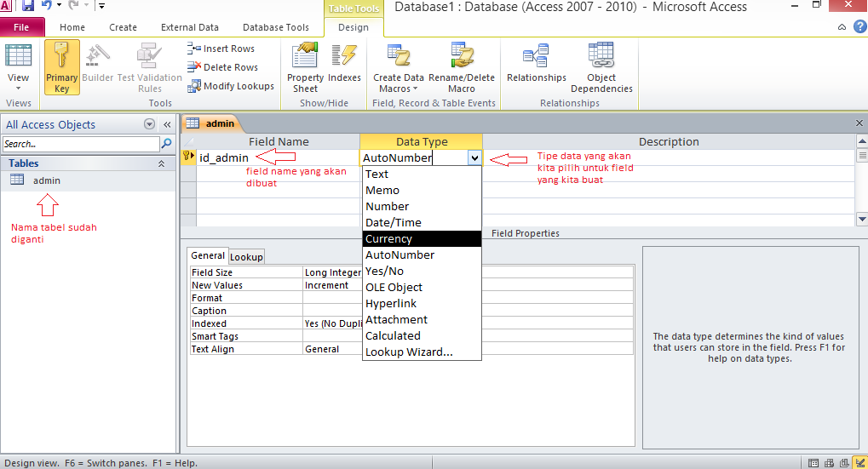868x469 pixels.
Task: Choose Memo from the data type list
Action: click(x=422, y=191)
